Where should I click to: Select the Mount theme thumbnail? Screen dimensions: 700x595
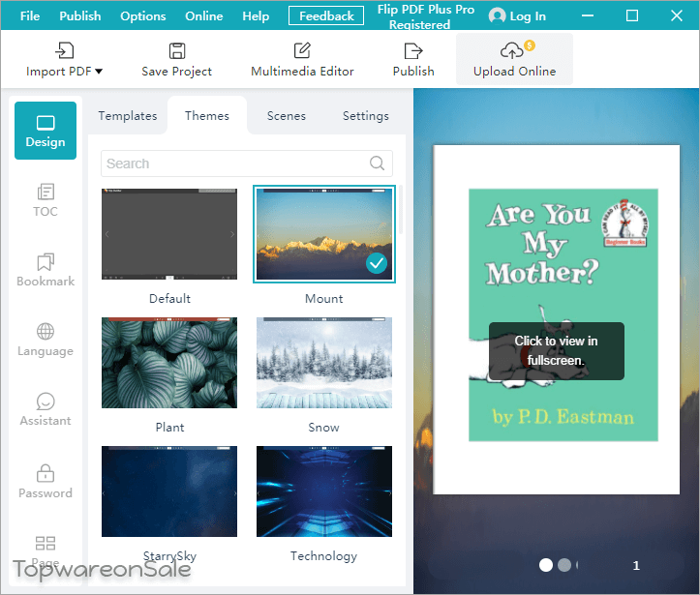(x=324, y=234)
